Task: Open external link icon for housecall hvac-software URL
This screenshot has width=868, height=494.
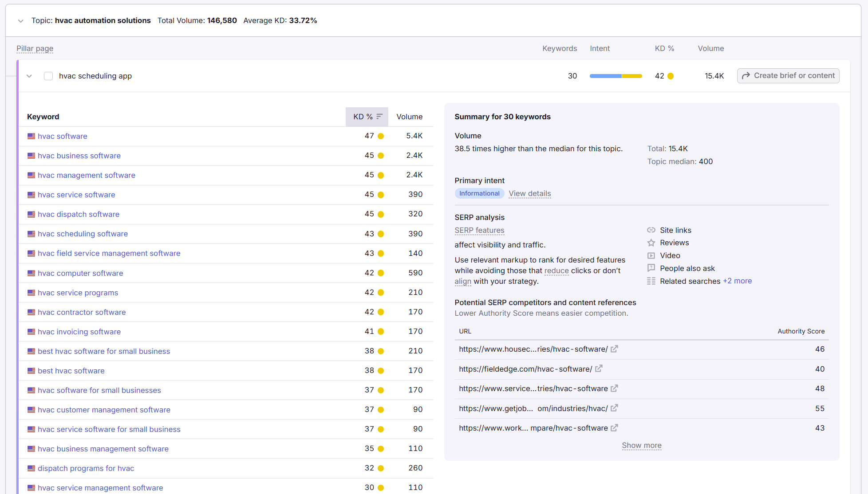Action: tap(614, 349)
